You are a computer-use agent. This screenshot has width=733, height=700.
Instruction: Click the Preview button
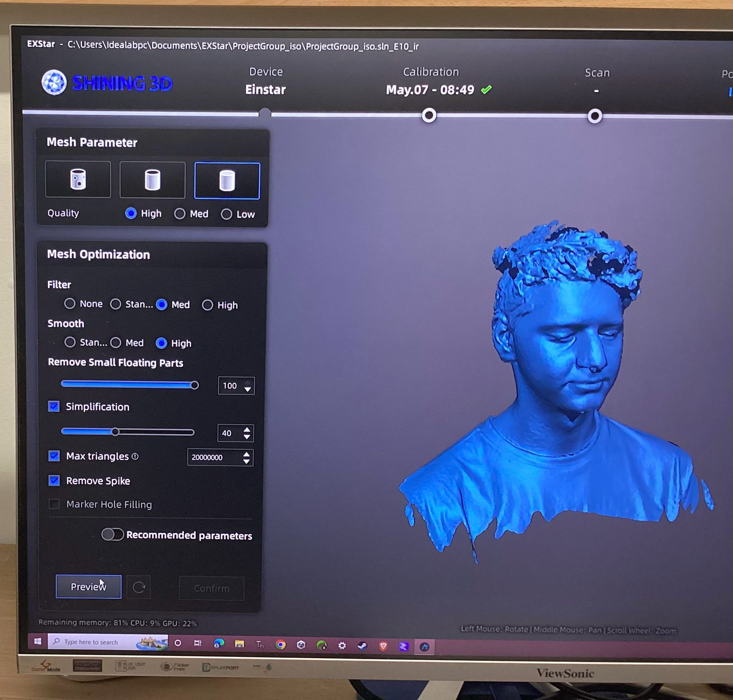coord(88,586)
